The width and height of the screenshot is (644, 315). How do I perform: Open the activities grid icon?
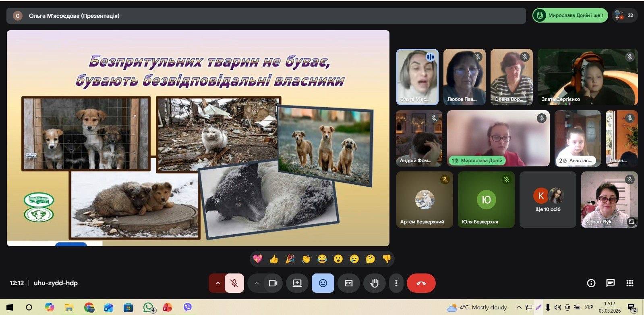(x=630, y=283)
